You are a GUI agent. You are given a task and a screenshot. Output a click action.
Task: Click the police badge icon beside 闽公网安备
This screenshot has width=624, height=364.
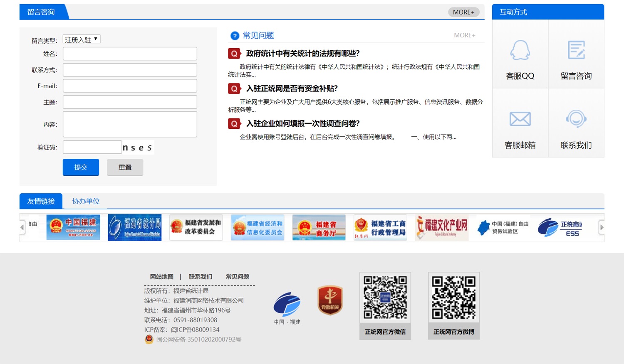(149, 339)
